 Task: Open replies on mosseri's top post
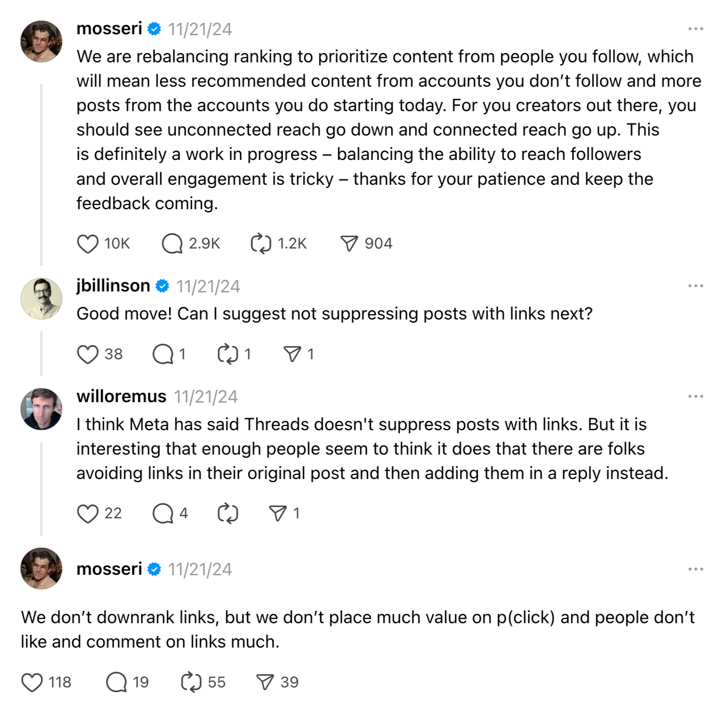(x=172, y=244)
